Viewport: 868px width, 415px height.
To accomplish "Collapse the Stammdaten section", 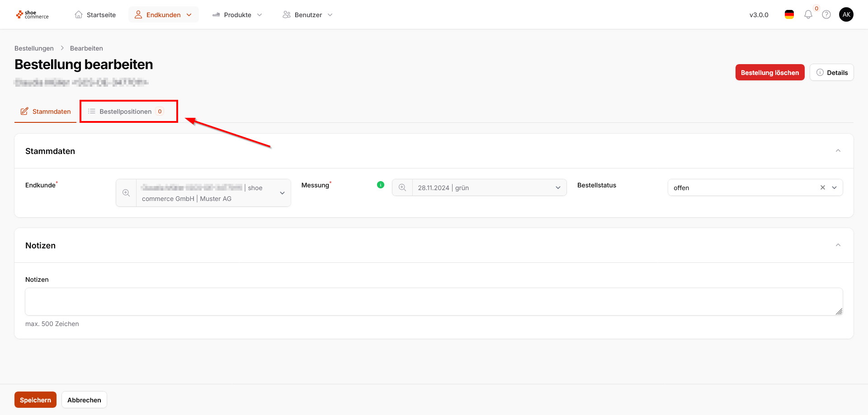I will (x=838, y=151).
